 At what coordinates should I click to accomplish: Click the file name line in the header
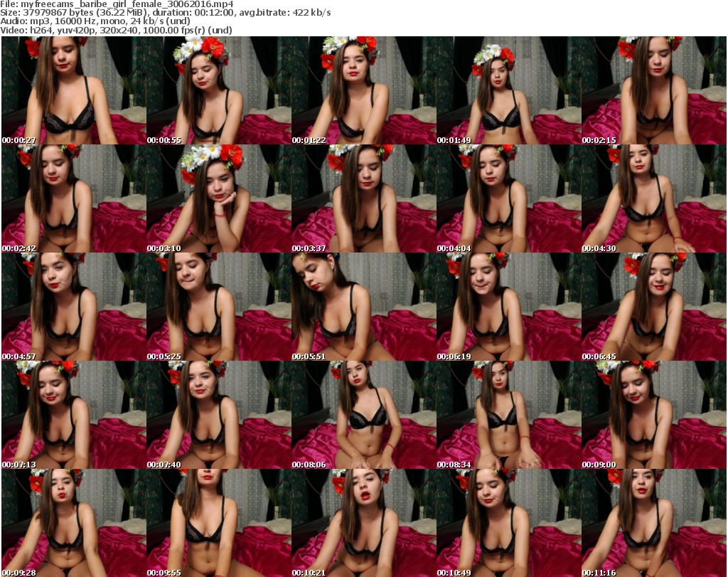click(x=117, y=4)
